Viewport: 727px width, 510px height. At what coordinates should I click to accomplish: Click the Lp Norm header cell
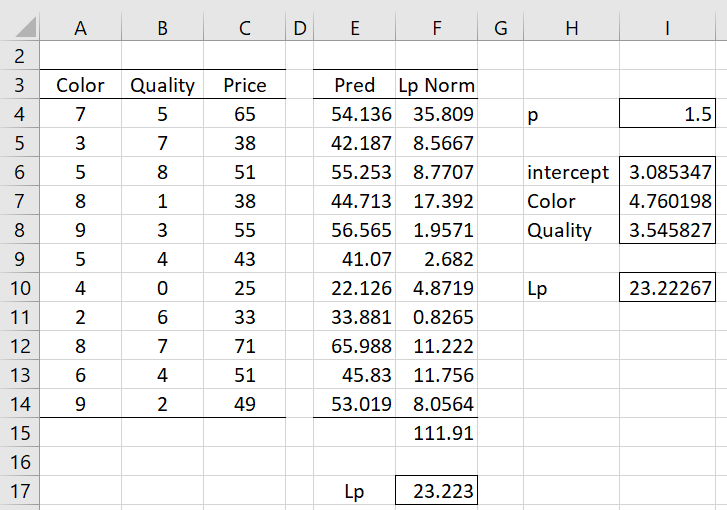tap(436, 85)
